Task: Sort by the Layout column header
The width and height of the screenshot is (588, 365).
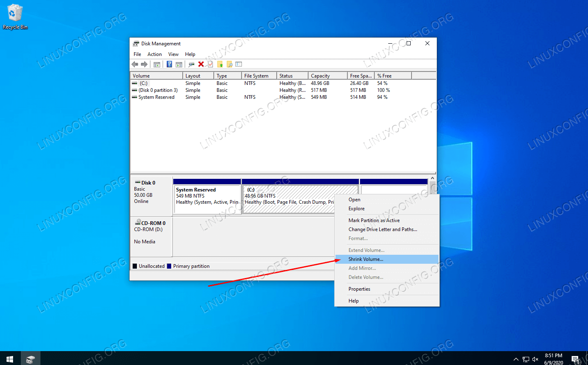Action: [198, 76]
